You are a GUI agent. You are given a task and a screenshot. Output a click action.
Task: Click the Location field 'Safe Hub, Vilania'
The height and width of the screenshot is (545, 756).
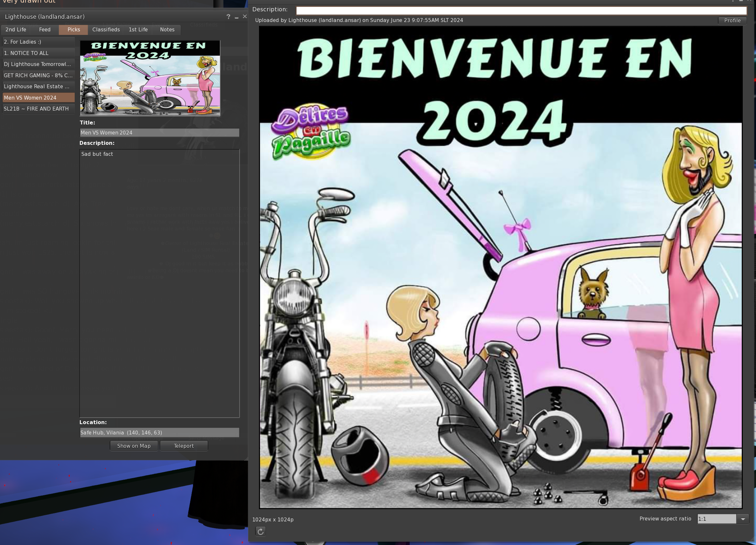[x=159, y=433]
